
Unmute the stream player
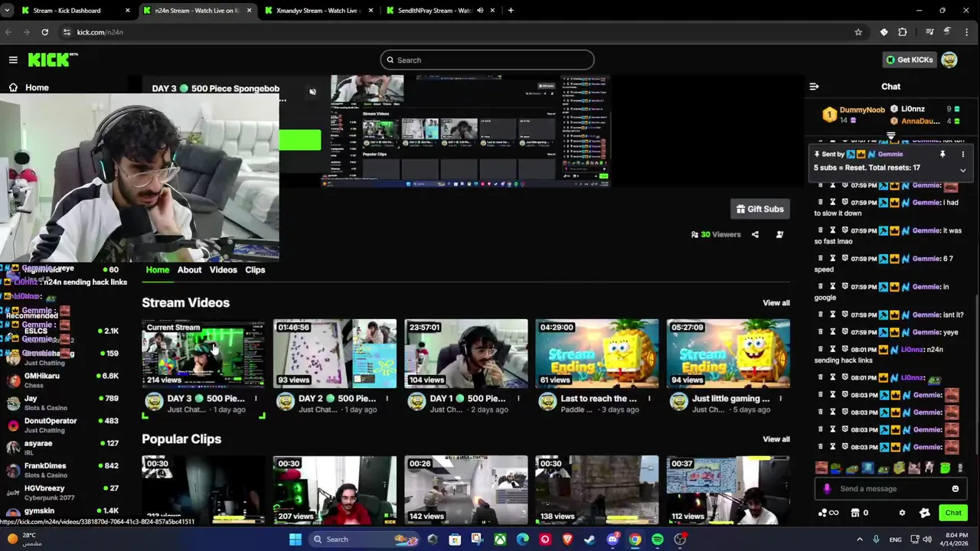click(312, 92)
